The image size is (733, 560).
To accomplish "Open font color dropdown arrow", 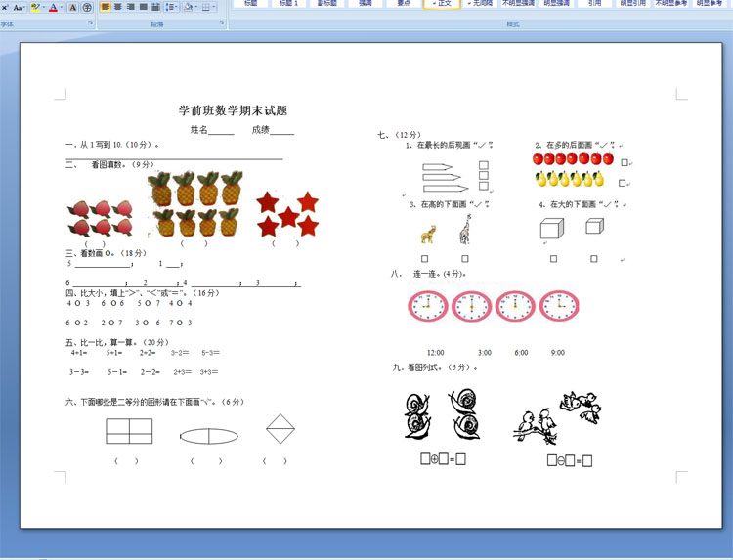I will pos(62,8).
